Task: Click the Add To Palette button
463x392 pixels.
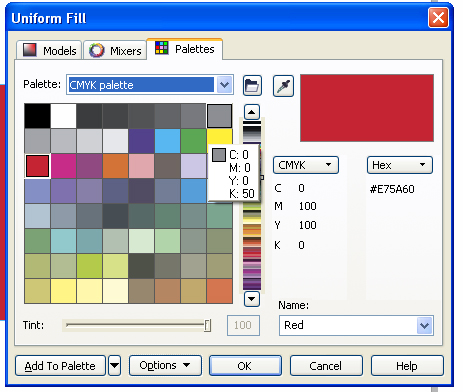Action: (60, 366)
